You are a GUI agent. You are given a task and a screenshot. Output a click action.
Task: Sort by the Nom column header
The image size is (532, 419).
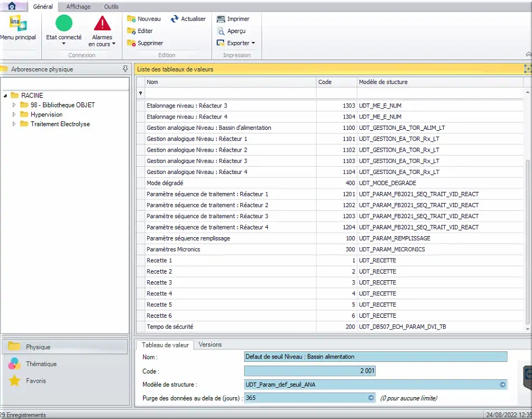pyautogui.click(x=230, y=82)
